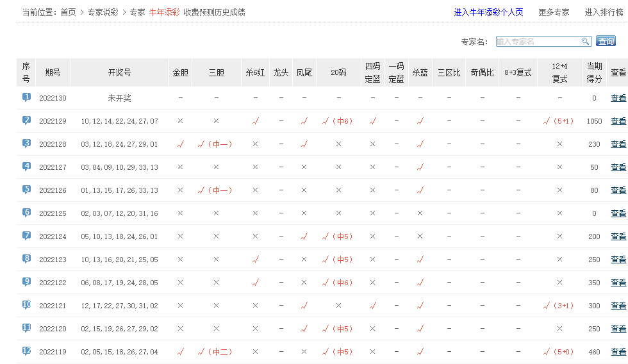Go to 进入排行榜 ranking page
The image size is (628, 364).
point(604,12)
